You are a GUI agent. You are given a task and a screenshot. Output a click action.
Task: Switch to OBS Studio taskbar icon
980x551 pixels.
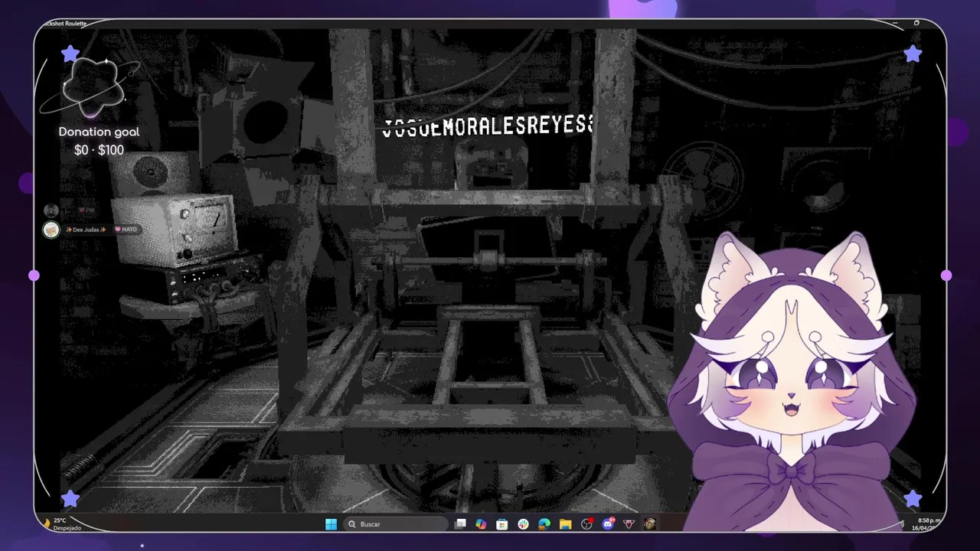click(586, 524)
